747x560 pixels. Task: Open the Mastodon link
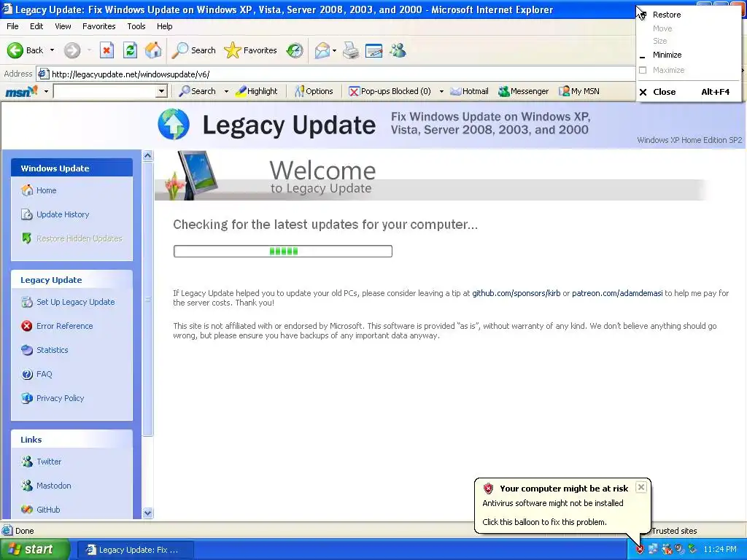click(x=46, y=486)
